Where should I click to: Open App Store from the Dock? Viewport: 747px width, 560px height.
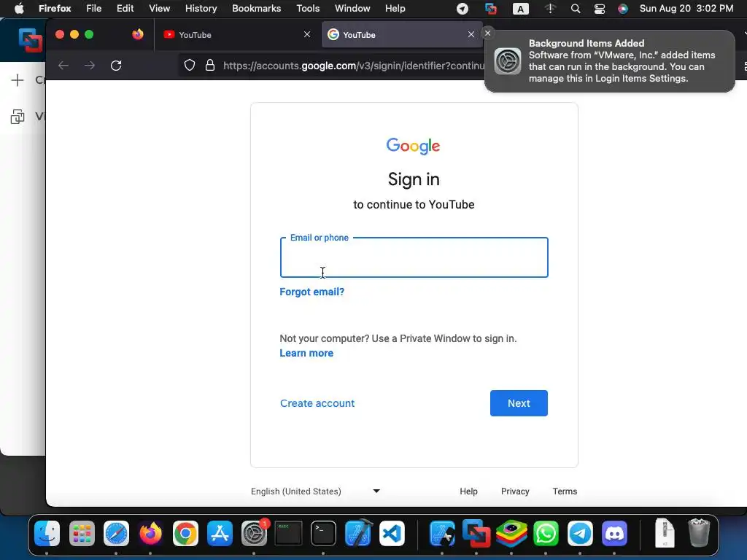click(220, 533)
